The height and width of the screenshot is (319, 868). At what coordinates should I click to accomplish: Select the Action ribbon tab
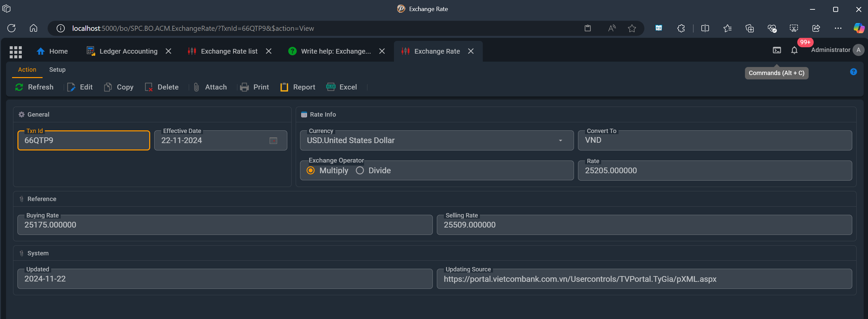coord(27,70)
